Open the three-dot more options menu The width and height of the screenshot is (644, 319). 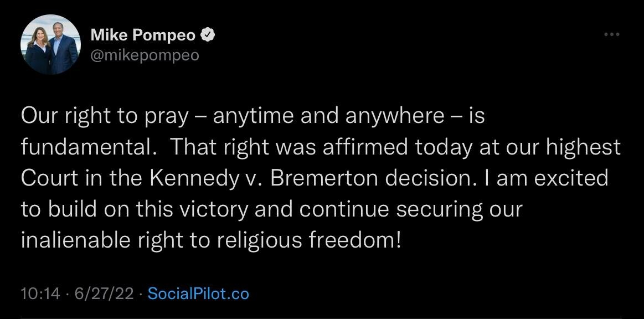[x=611, y=35]
